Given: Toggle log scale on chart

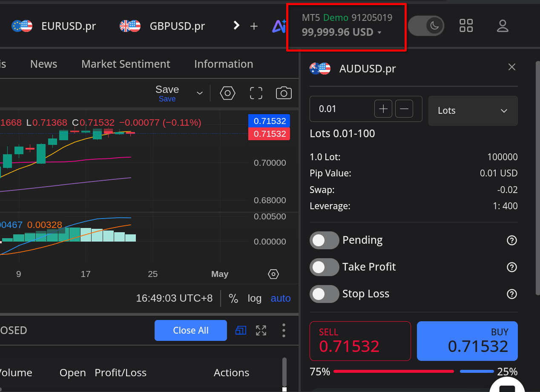Looking at the screenshot, I should [255, 298].
